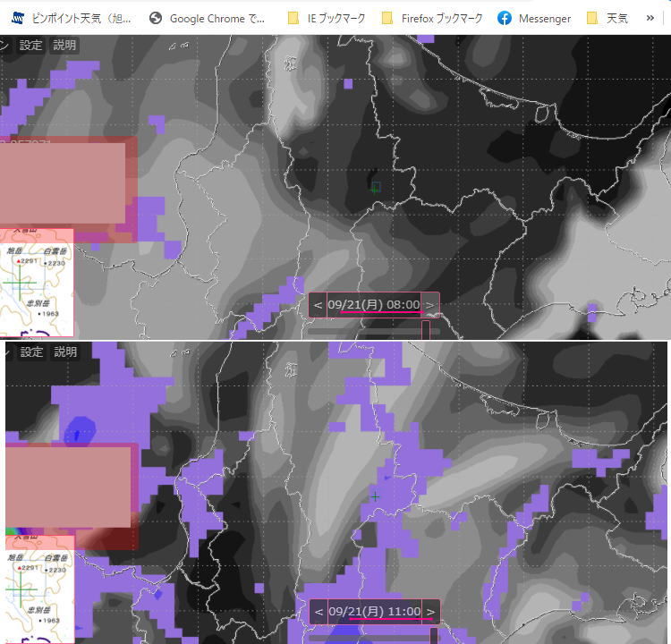Expand the bookmarks overflow chevron
671x644 pixels.
point(650,18)
